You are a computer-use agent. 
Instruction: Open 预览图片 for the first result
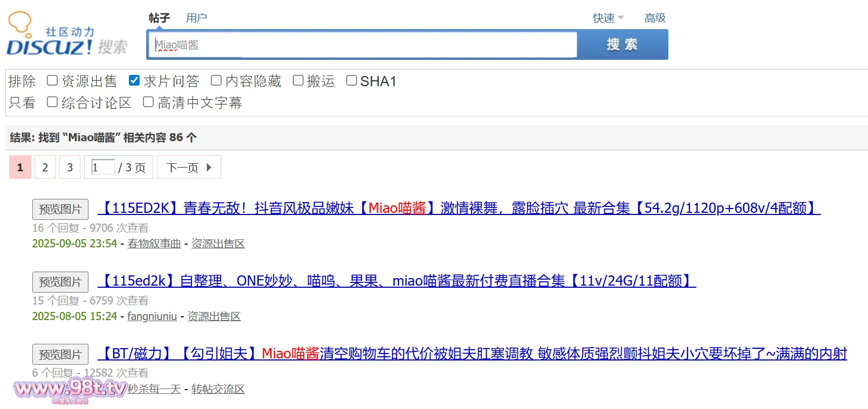(x=60, y=209)
